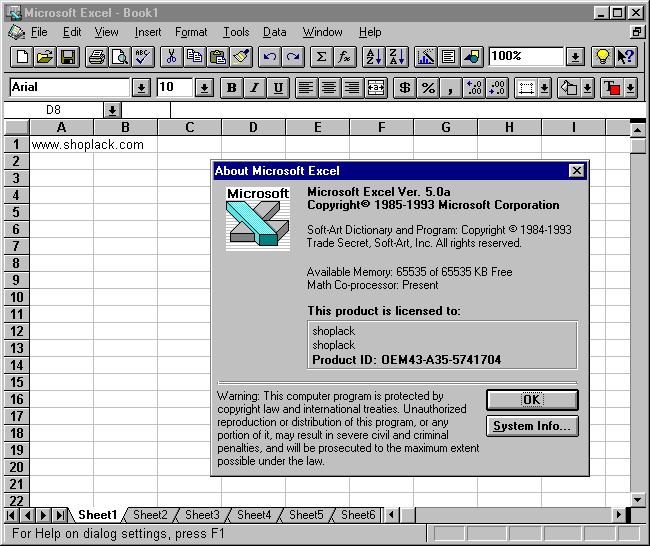Open the ChartWizard icon
Image resolution: width=650 pixels, height=546 pixels.
(x=426, y=56)
